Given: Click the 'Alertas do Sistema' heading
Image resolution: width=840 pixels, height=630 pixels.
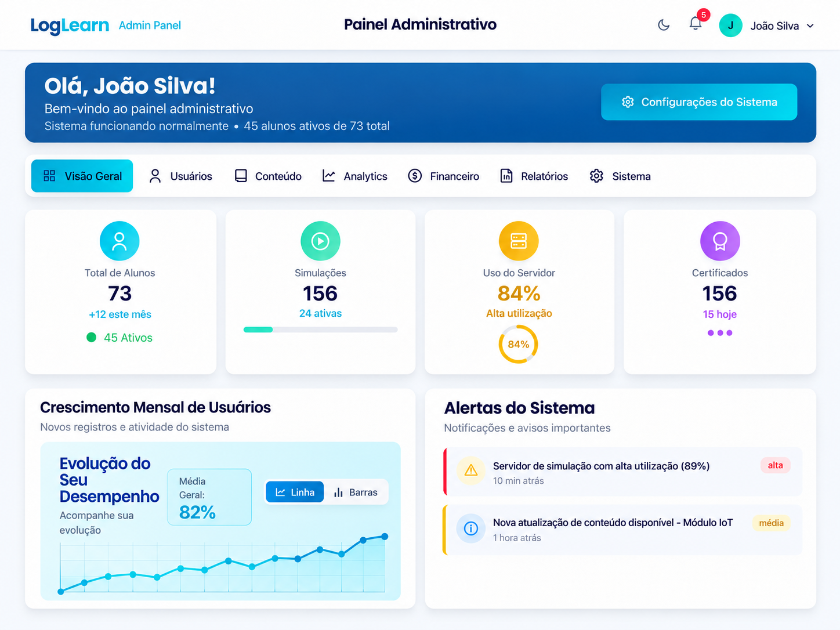Looking at the screenshot, I should [x=519, y=408].
